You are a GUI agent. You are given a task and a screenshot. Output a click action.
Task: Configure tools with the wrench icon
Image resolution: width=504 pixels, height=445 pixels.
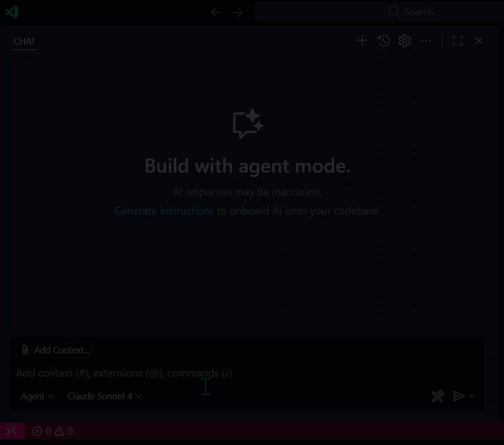[x=437, y=396]
